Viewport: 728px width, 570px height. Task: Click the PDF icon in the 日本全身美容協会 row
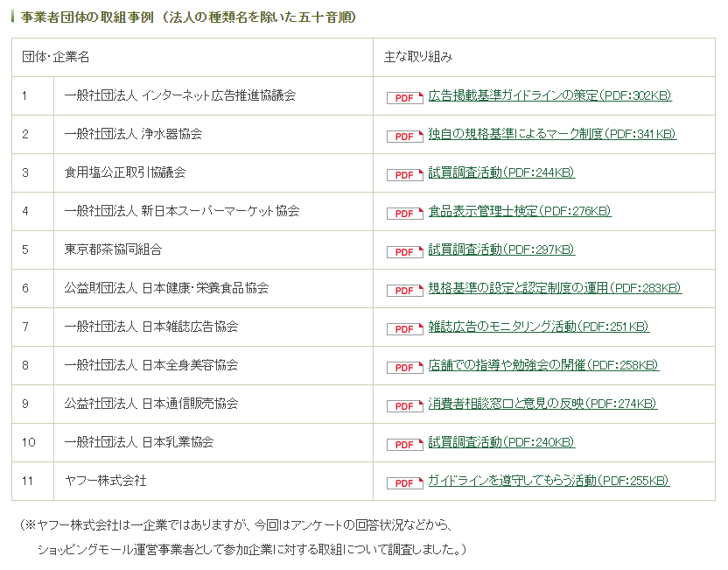[x=404, y=367]
